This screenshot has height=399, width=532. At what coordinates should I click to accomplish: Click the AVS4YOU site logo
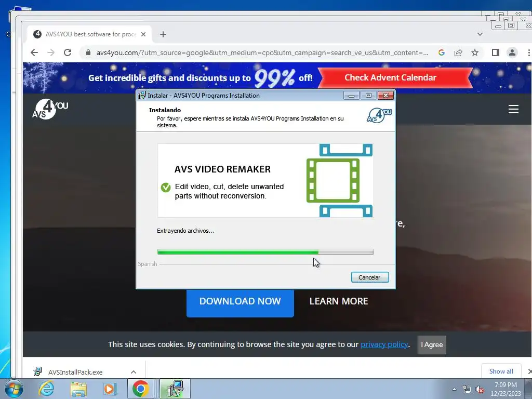(x=50, y=109)
